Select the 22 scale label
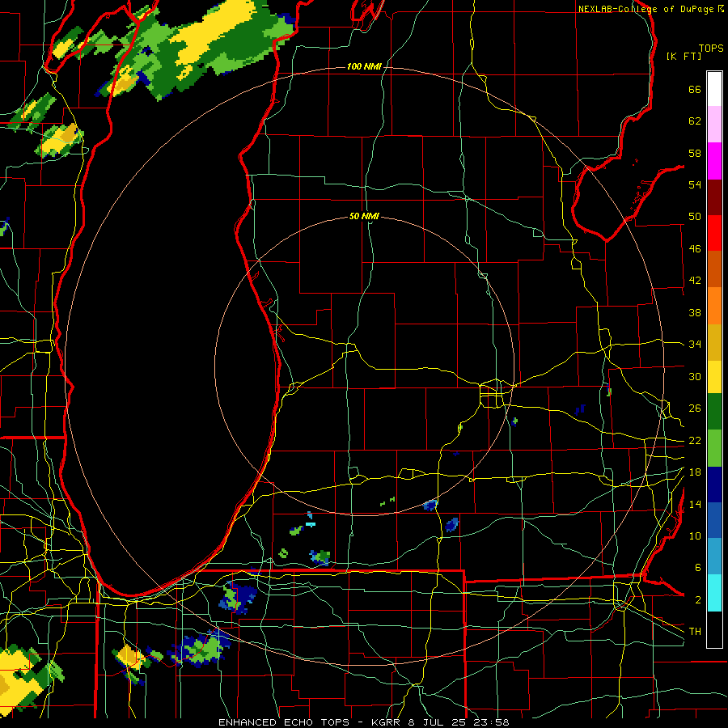This screenshot has width=728, height=728. tap(695, 440)
